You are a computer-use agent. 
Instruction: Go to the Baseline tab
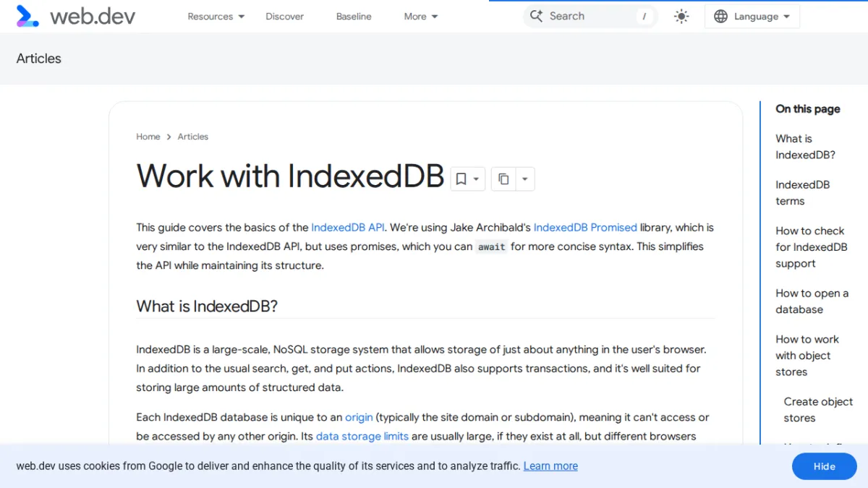354,16
